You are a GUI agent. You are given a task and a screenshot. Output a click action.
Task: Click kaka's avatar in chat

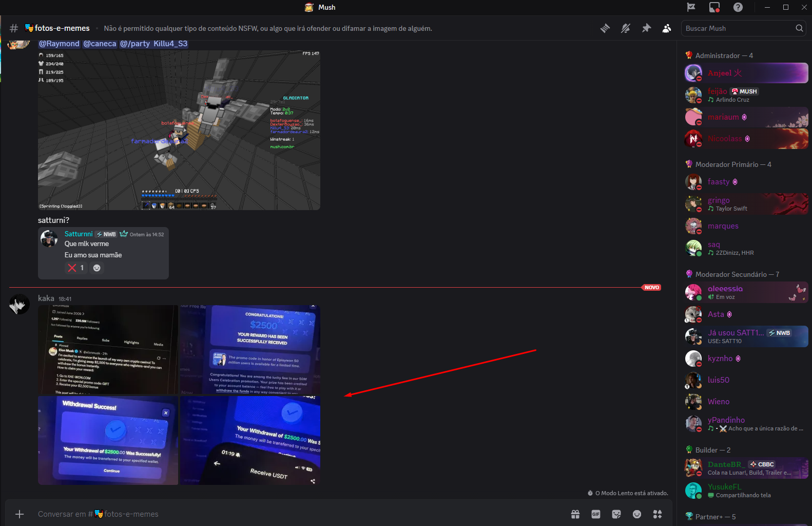tap(19, 305)
